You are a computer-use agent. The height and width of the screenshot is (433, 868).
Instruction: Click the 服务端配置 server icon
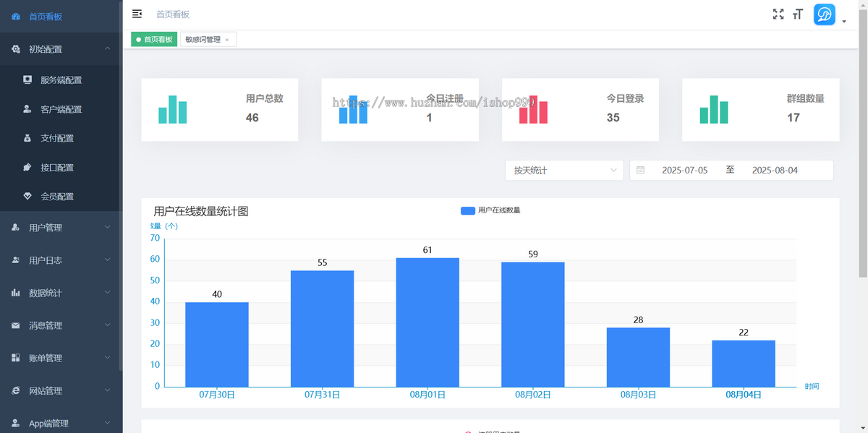pos(27,80)
